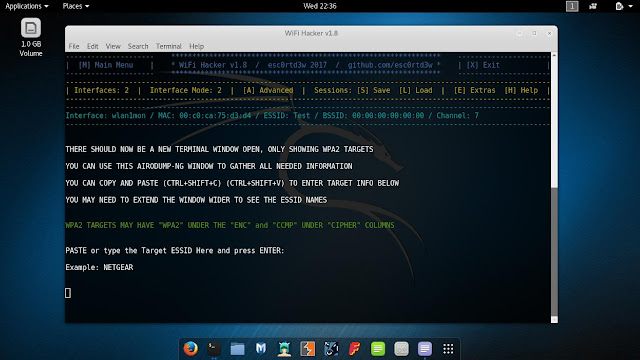Open the Search menu
Image resolution: width=640 pixels, height=360 pixels.
(138, 46)
